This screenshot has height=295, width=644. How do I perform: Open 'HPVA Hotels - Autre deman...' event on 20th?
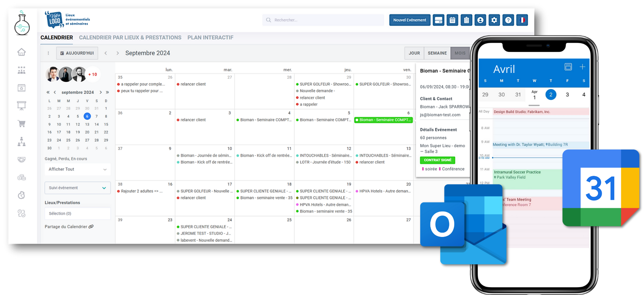(x=383, y=191)
